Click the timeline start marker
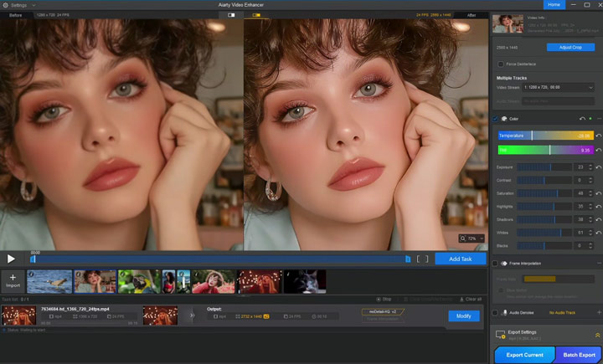Viewport: 603px width, 364px height. click(x=33, y=259)
